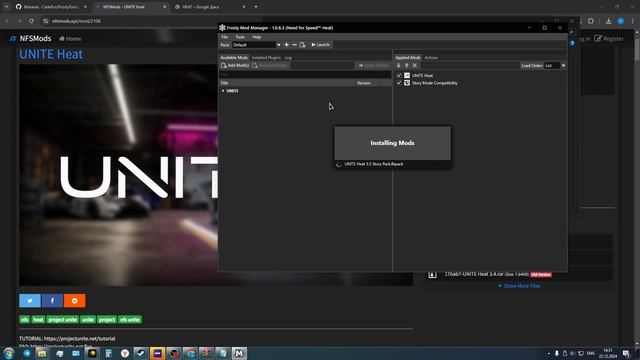The image size is (640, 360).
Task: Expand the UNITE mod group
Action: 223,91
